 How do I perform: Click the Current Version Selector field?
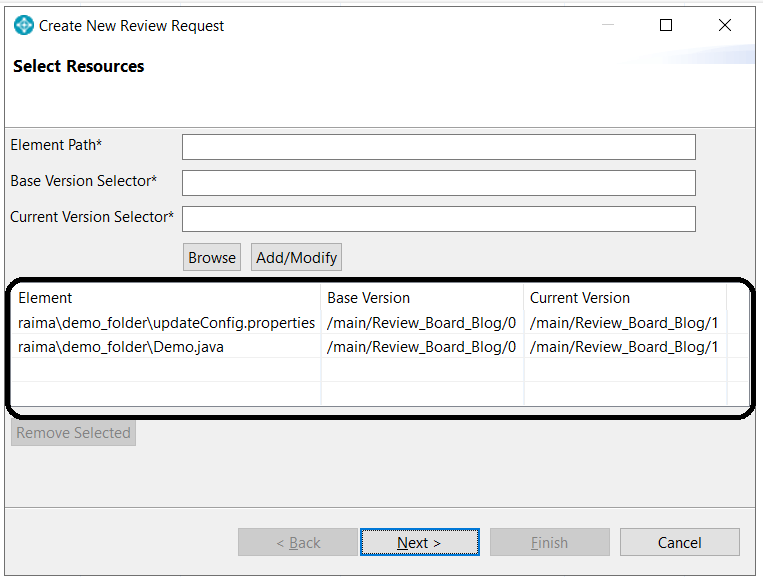438,219
